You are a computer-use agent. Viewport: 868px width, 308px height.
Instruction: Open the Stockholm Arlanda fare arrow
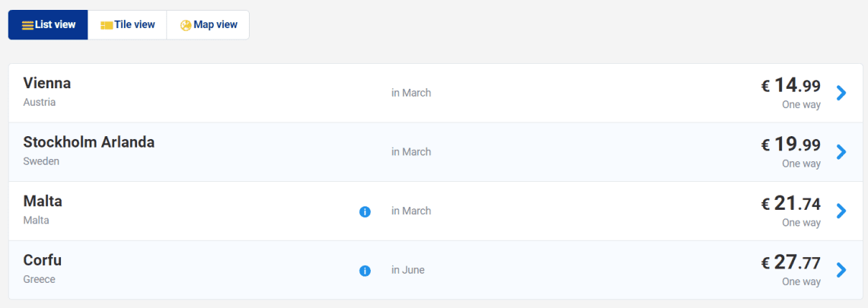pyautogui.click(x=841, y=152)
